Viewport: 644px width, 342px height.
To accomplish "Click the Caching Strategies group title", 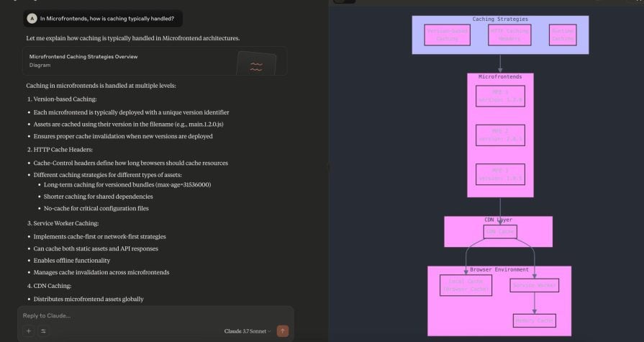I will [x=500, y=19].
